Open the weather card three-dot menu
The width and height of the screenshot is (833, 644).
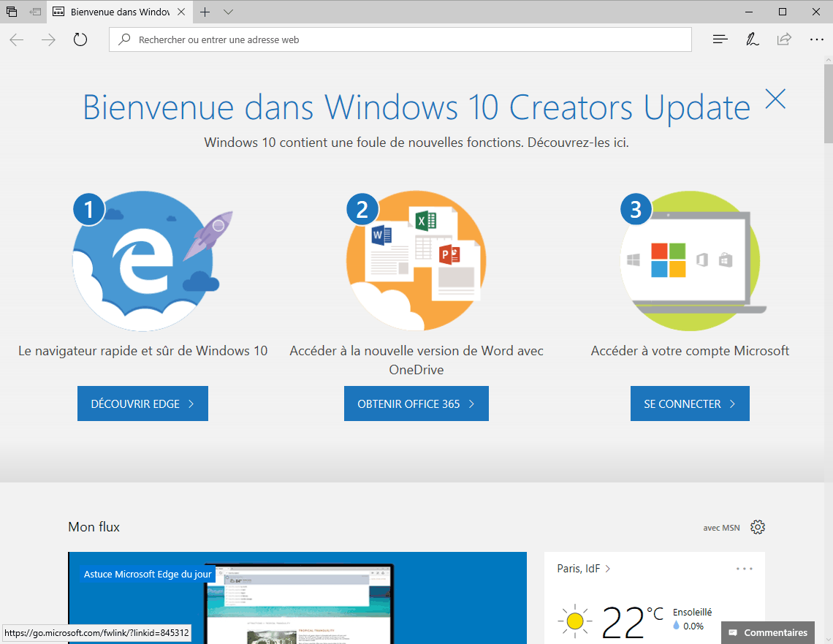click(745, 569)
